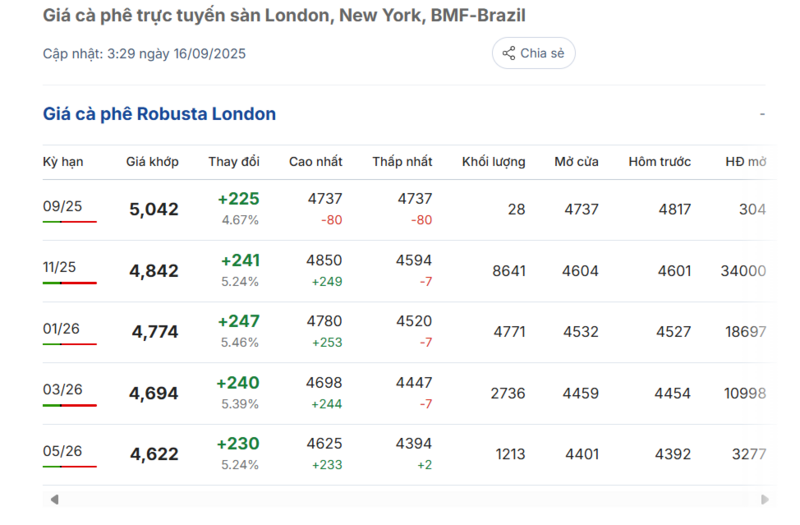800x525 pixels.
Task: Click the green-red range bar under 09/25
Action: click(69, 221)
